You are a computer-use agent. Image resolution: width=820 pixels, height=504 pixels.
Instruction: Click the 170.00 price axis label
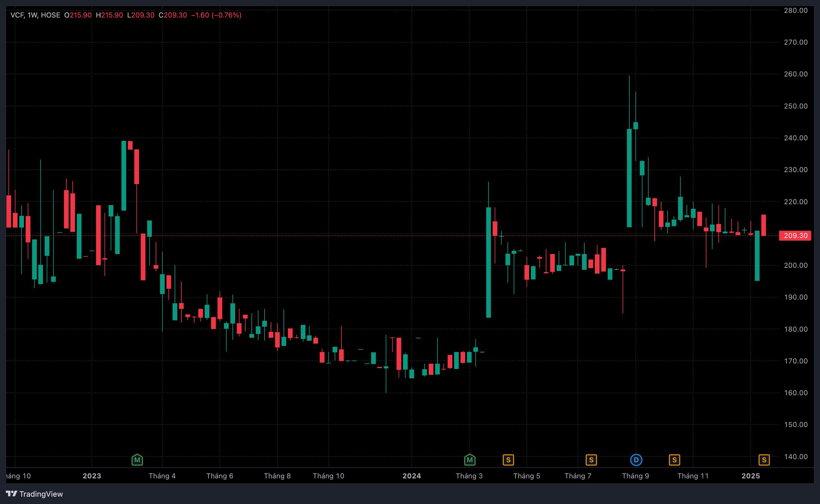(796, 361)
